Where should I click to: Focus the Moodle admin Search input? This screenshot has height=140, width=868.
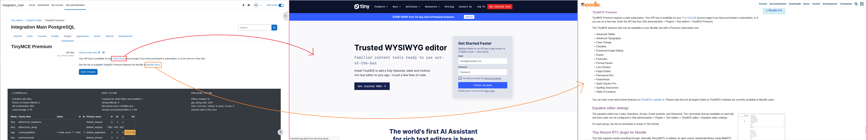pos(255,27)
